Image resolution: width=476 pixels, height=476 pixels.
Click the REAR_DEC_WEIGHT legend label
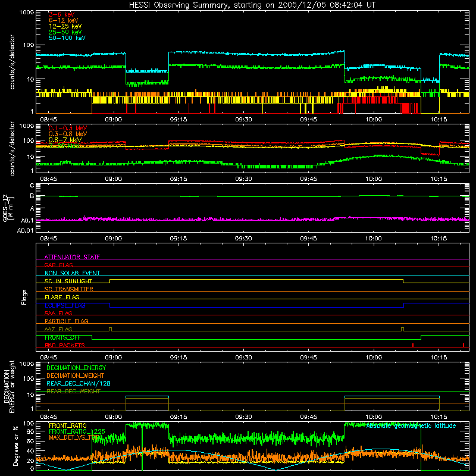73,392
